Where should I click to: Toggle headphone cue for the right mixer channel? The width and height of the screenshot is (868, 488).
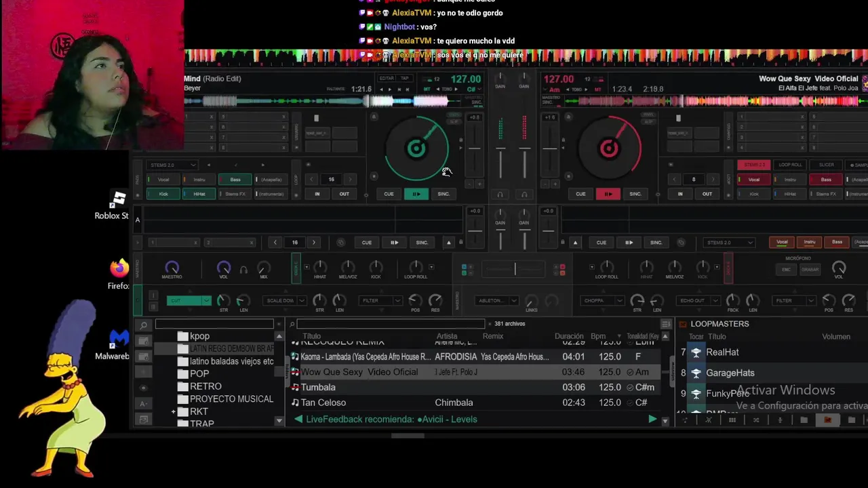pos(524,195)
